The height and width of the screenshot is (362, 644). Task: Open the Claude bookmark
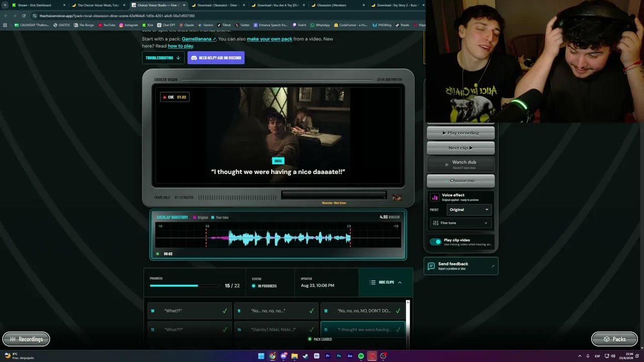click(x=187, y=25)
